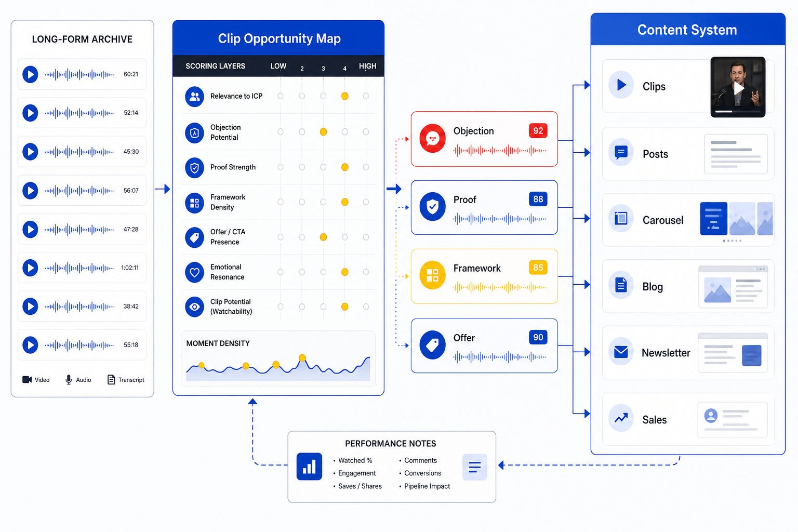Play the 55:18 archive recording
Viewport: 798px width, 532px height.
coord(30,345)
